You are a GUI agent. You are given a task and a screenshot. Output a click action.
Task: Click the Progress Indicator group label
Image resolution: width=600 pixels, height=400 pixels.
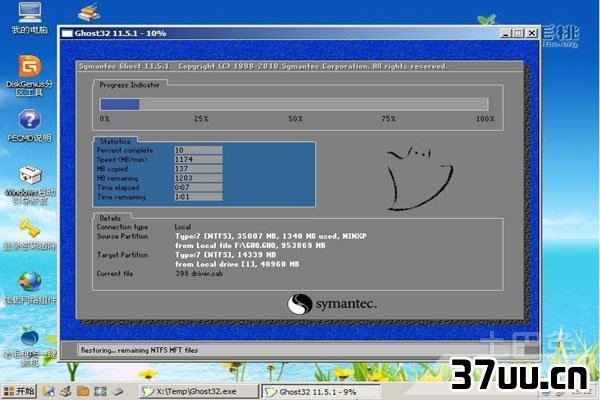[x=129, y=85]
